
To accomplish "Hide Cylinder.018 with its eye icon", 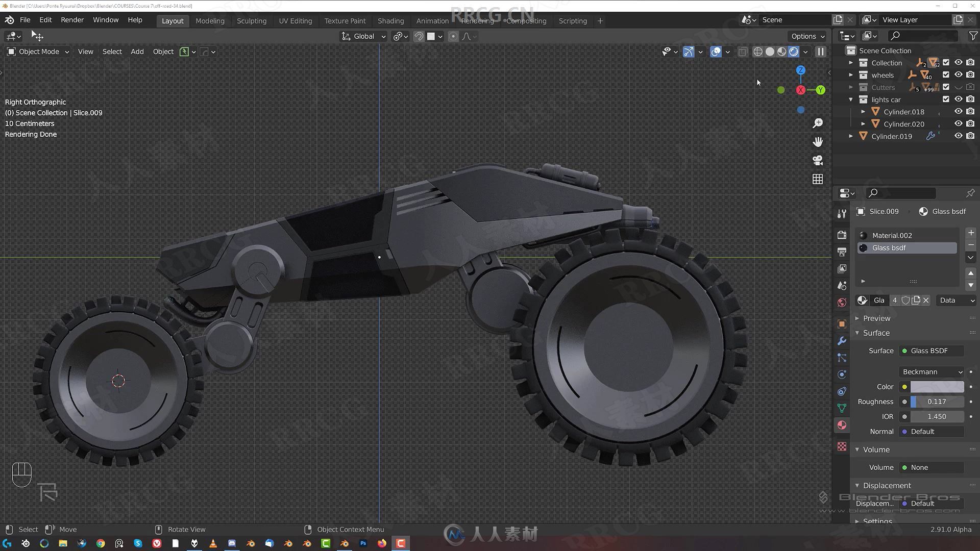I will [x=958, y=112].
